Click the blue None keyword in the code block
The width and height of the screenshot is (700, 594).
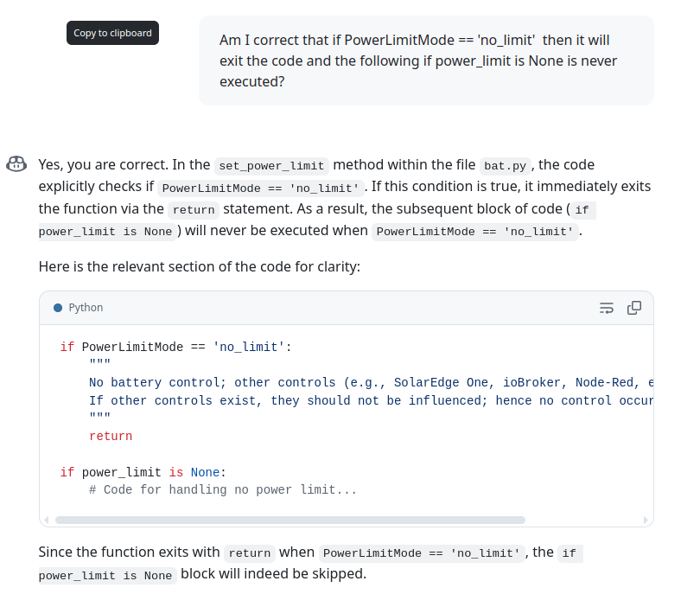(x=205, y=473)
